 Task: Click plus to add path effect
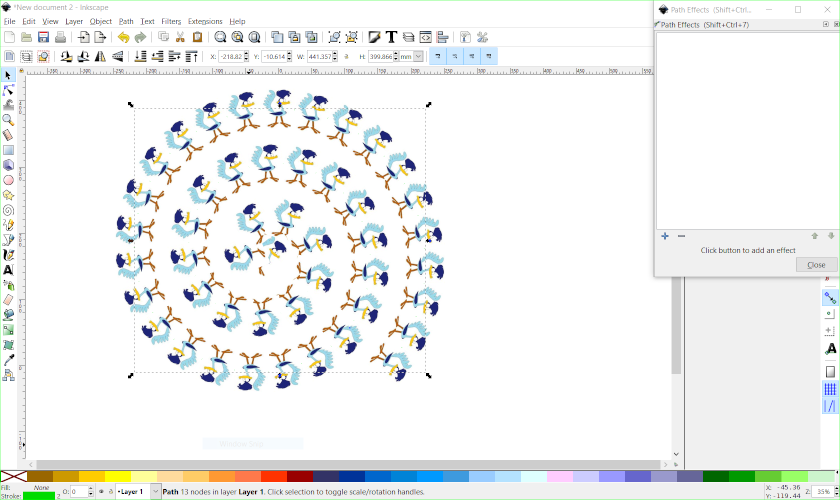pos(665,236)
